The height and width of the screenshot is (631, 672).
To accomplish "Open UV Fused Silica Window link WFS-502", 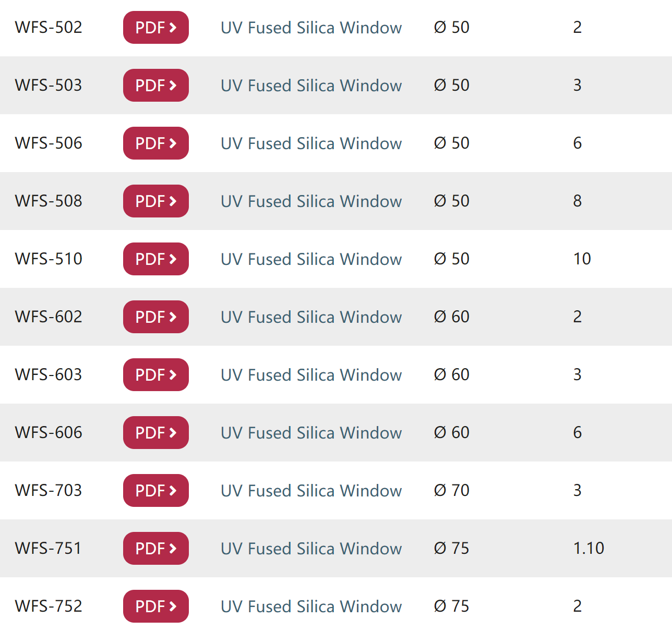I will click(311, 28).
